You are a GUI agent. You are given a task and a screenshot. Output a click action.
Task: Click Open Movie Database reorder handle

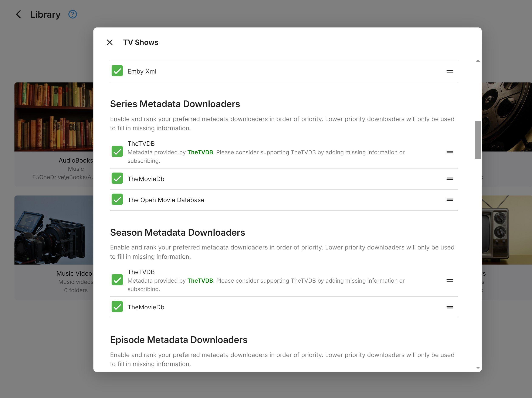click(450, 200)
